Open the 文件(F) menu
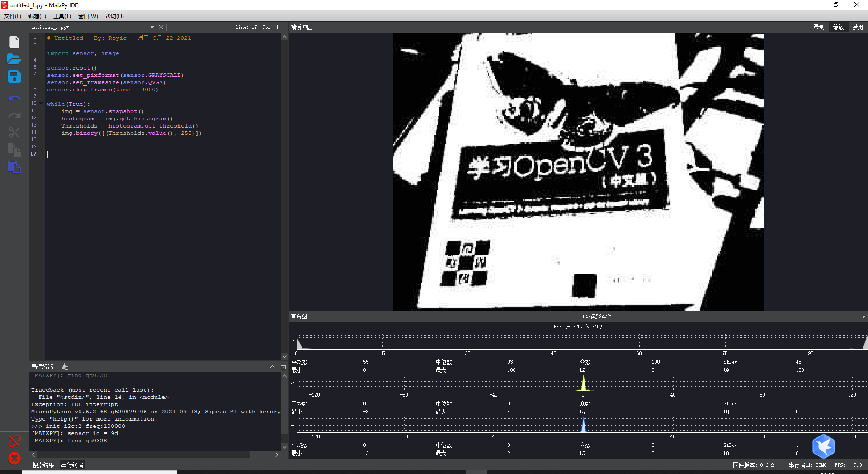868x474 pixels. 12,16
